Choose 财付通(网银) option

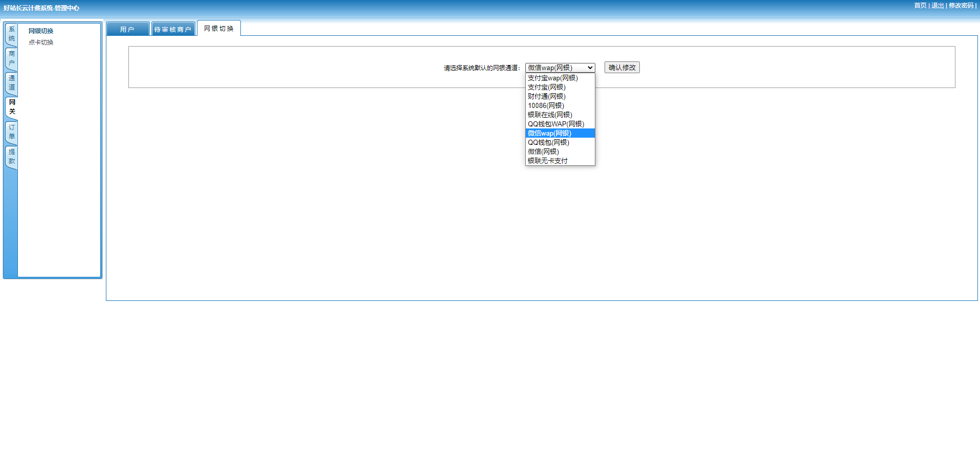click(x=560, y=96)
